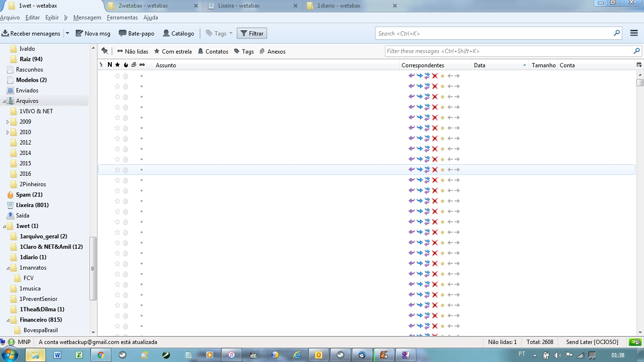
Task: Expand the 2009 folder in the tree
Action: click(x=8, y=122)
